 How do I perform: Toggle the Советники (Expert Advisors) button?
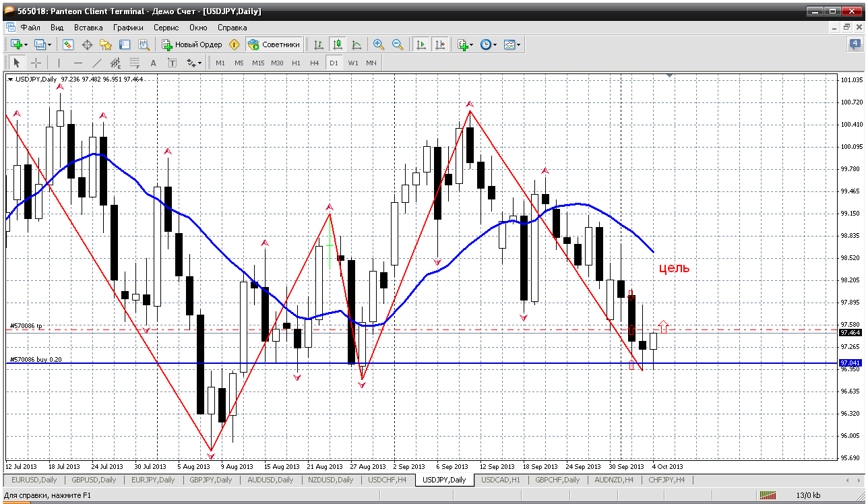click(274, 44)
